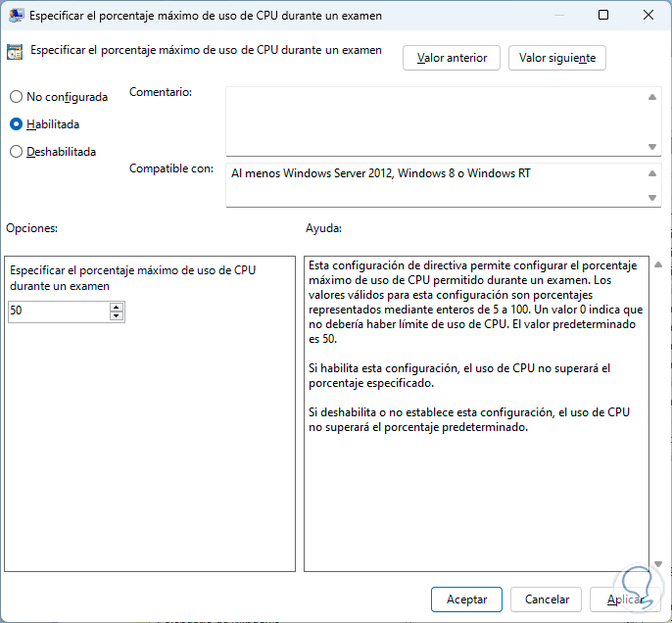Click the CPU percentage value field
The height and width of the screenshot is (623, 672).
tap(59, 311)
